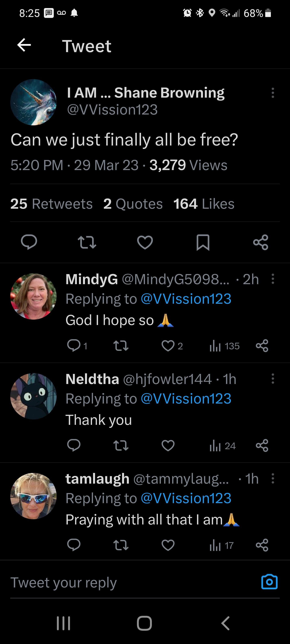
Task: Open the 25 Retweets list
Action: (x=51, y=204)
